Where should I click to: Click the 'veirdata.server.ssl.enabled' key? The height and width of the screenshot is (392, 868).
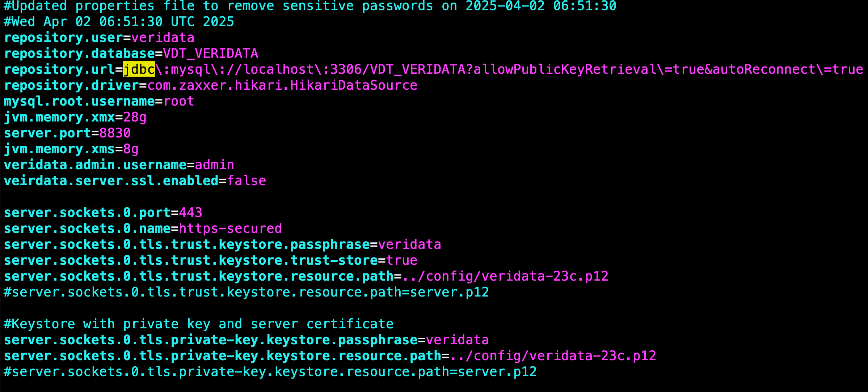(x=111, y=181)
